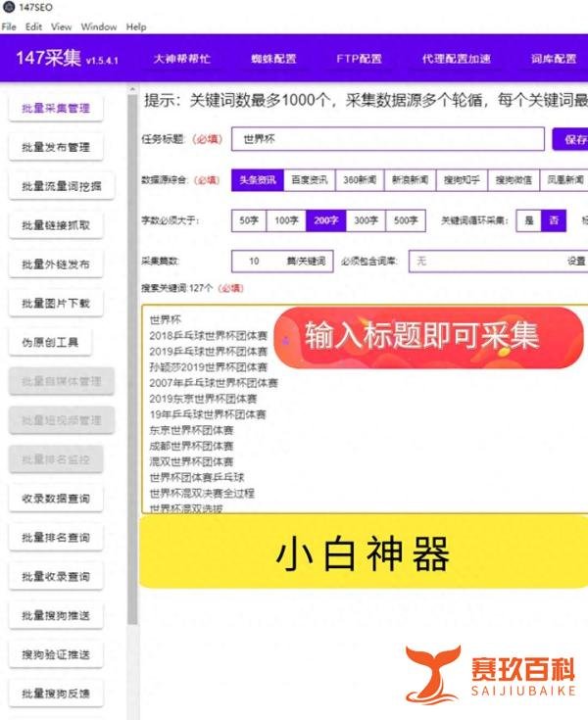Toggle the 头条资讯 data source
Image resolution: width=588 pixels, height=720 pixels.
[x=258, y=180]
